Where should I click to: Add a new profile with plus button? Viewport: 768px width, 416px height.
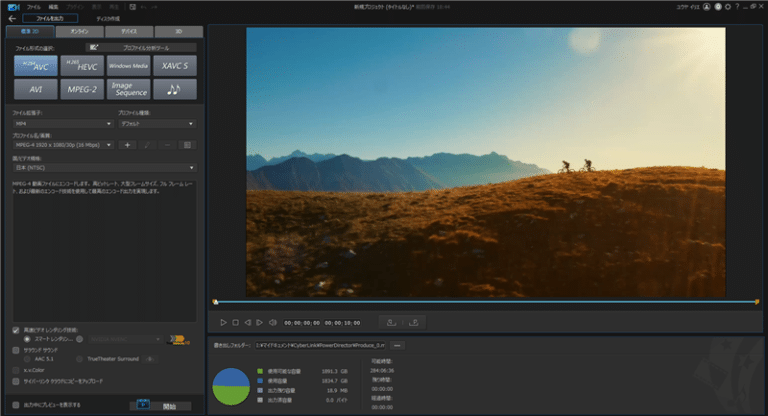tap(128, 145)
